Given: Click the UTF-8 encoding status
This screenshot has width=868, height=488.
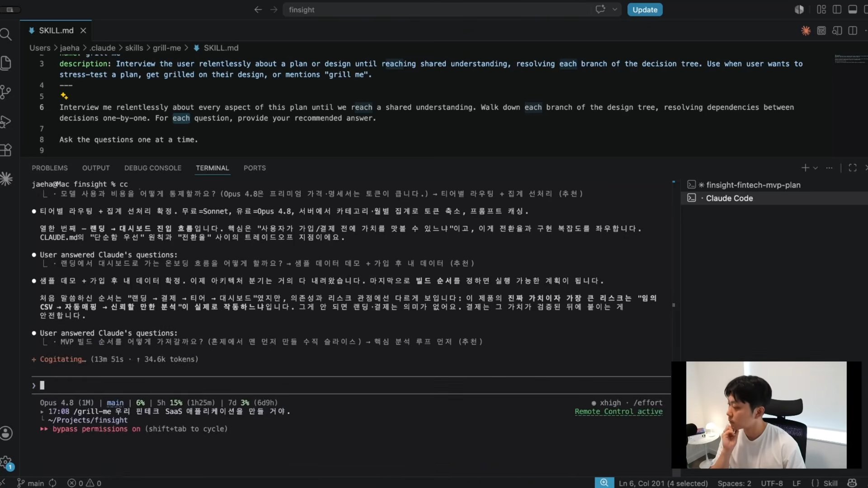Looking at the screenshot, I should 772,483.
